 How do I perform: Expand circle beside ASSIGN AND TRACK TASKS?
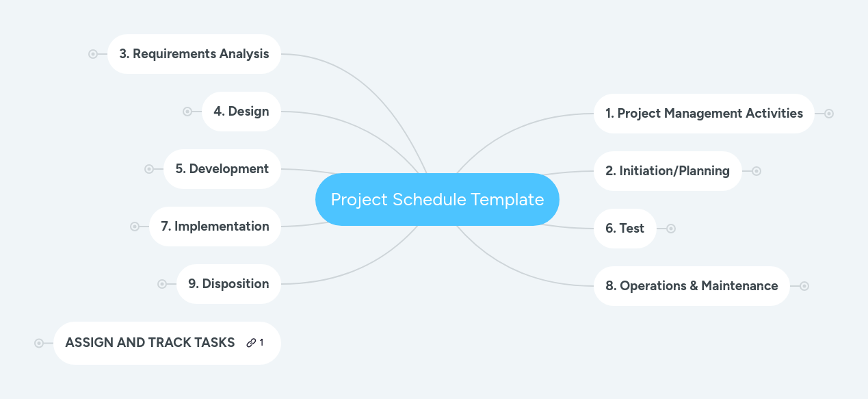point(39,344)
